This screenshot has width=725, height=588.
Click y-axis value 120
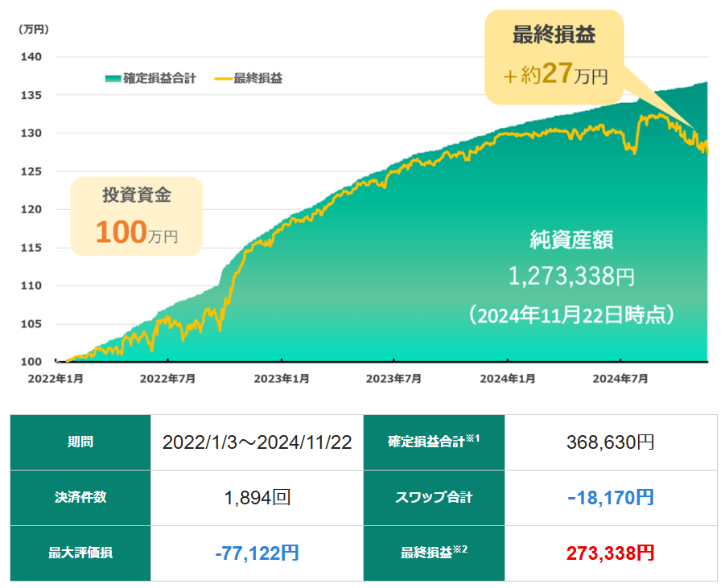click(31, 209)
